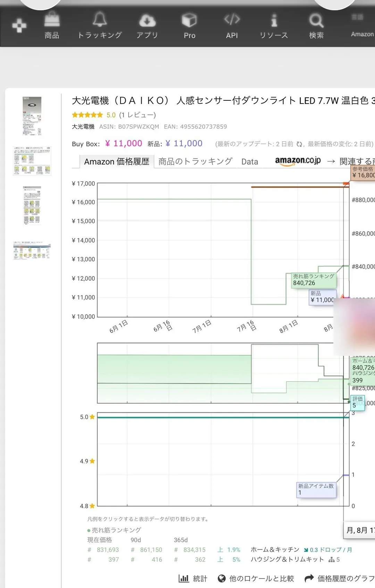
Task: Switch to the Data tab
Action: point(250,162)
